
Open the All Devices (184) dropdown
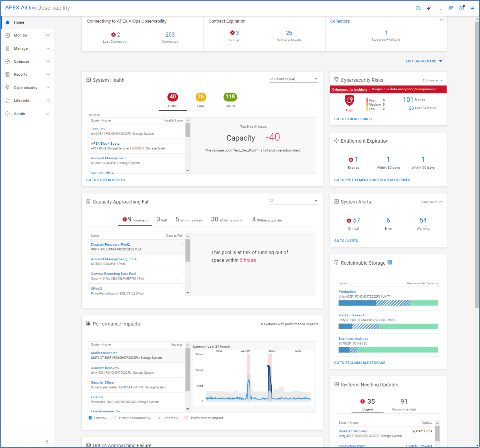pos(294,79)
